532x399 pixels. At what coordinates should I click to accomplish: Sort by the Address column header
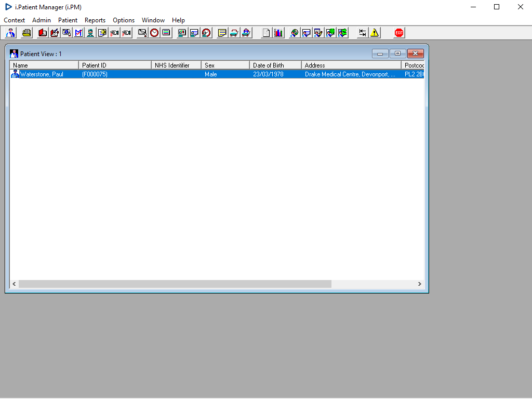(x=351, y=65)
